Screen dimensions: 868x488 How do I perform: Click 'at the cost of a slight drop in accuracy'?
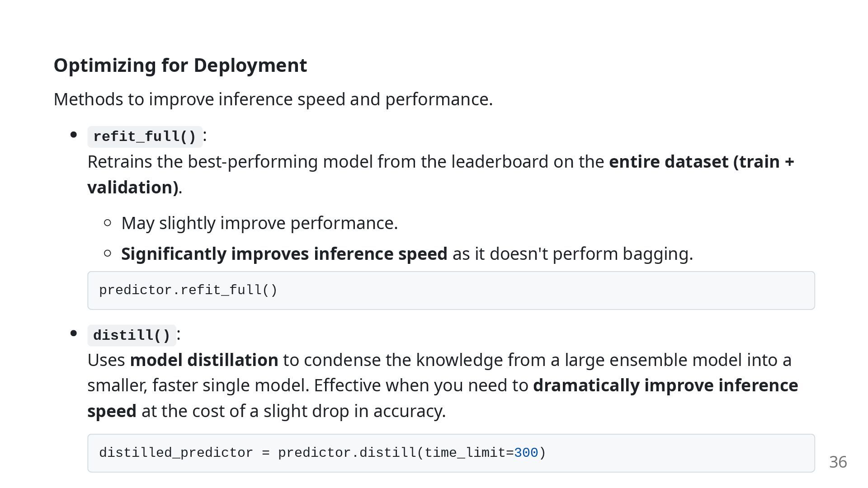(294, 411)
